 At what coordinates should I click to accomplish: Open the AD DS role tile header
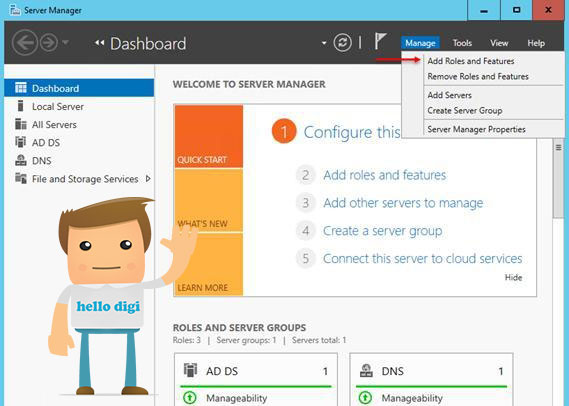(x=256, y=371)
